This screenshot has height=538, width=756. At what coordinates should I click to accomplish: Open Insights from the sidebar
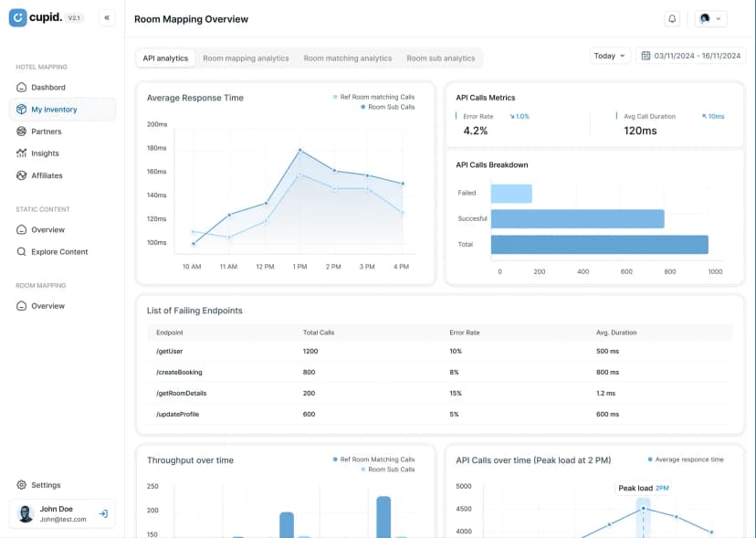[45, 153]
